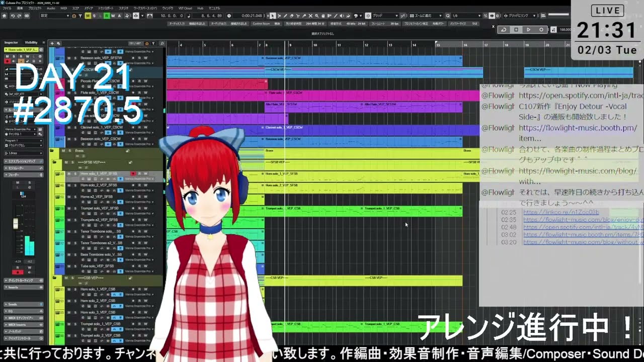Mute the Tuba solo_VEP_SFSB track
The image size is (644, 362).
coord(69,266)
